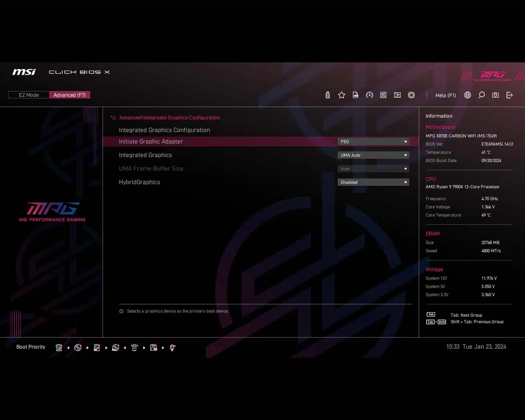The image size is (525, 420).
Task: Click the MPG X870E CARBON WIFI model text
Action: tap(461, 136)
